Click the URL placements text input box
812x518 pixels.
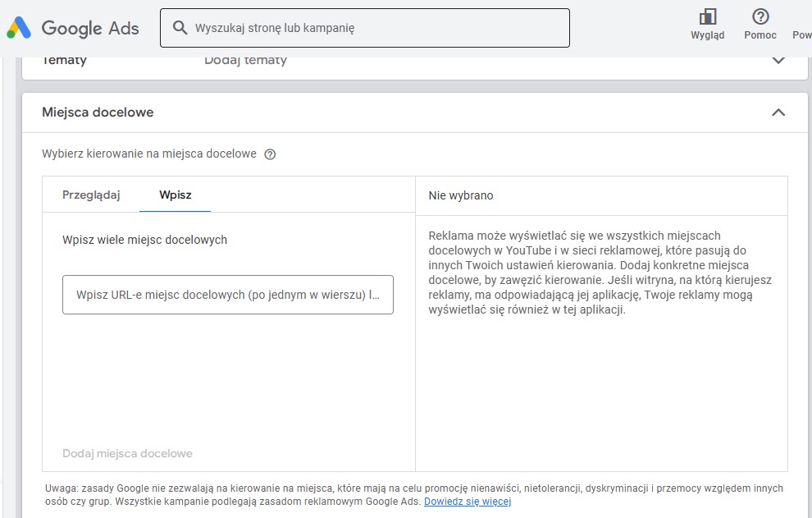(227, 295)
